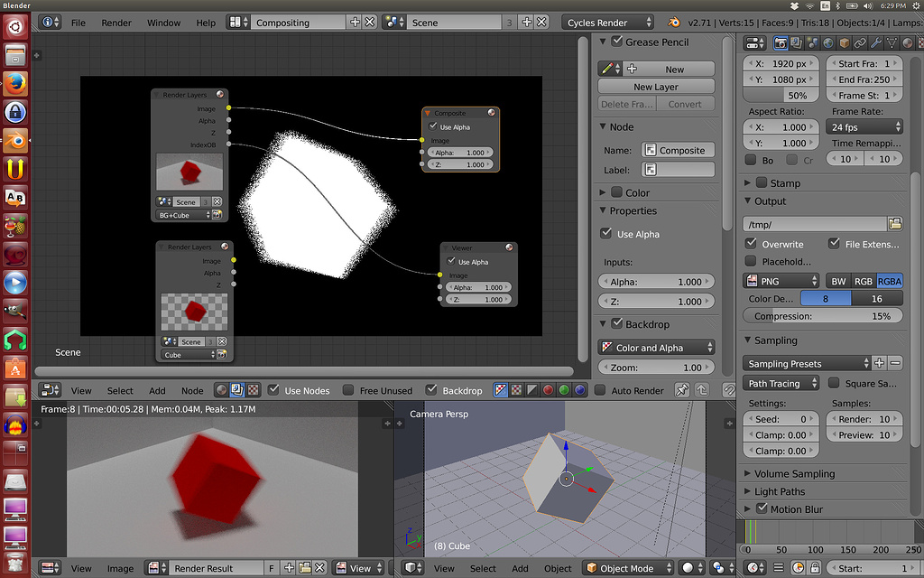Open World properties tab icon
This screenshot has height=578, width=924.
828,43
